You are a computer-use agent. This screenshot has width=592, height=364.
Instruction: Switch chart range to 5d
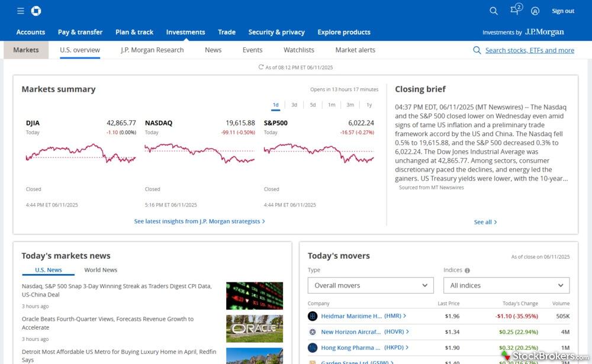(313, 105)
